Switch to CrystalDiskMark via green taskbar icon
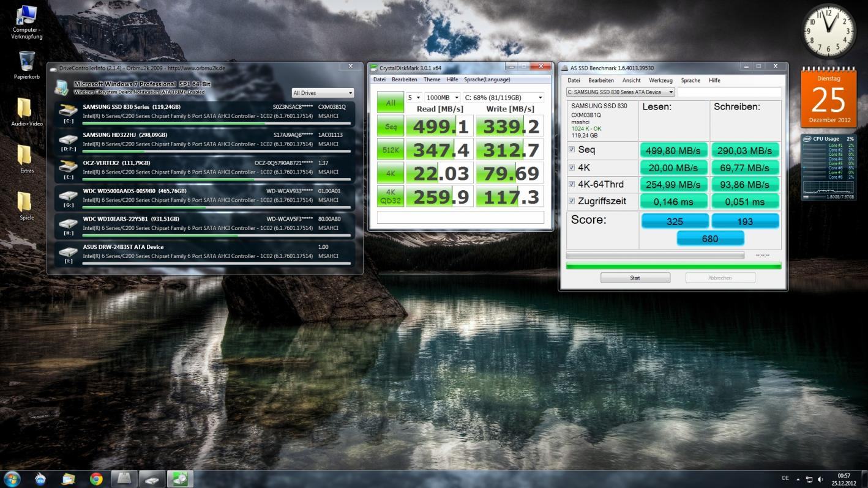Viewport: 868px width, 488px height. pos(180,478)
